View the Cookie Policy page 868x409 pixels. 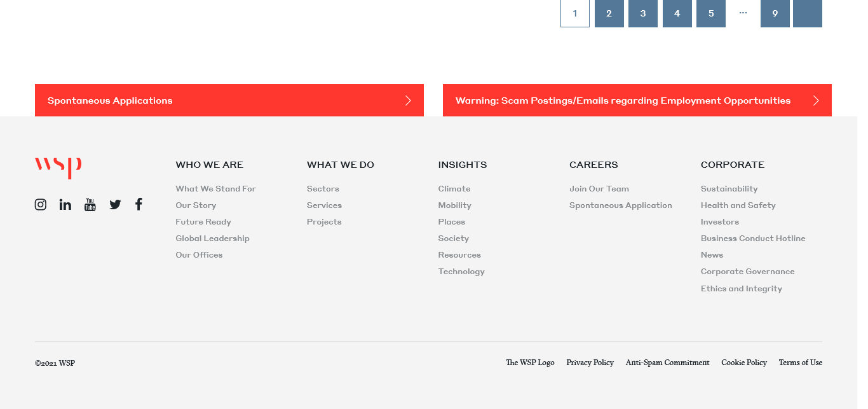pyautogui.click(x=743, y=363)
